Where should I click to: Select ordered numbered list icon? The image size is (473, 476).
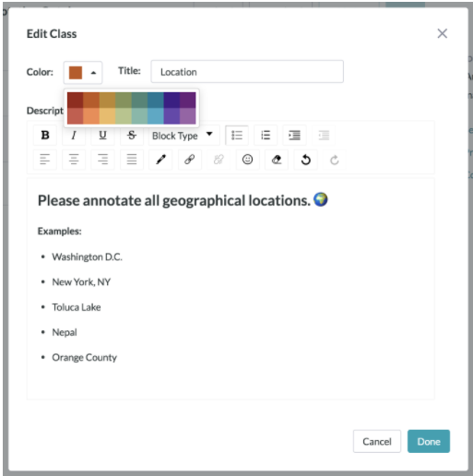coord(266,135)
